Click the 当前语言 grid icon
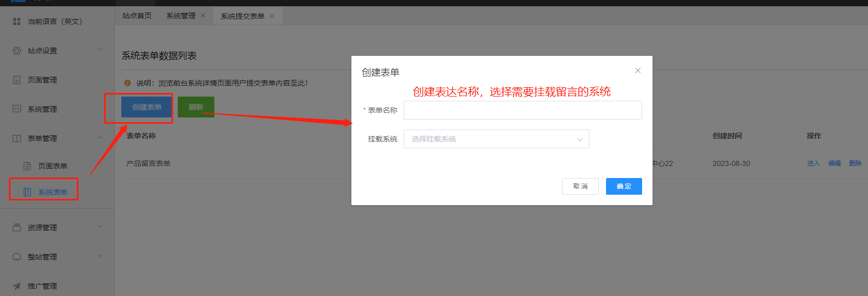The width and height of the screenshot is (868, 296). point(17,21)
